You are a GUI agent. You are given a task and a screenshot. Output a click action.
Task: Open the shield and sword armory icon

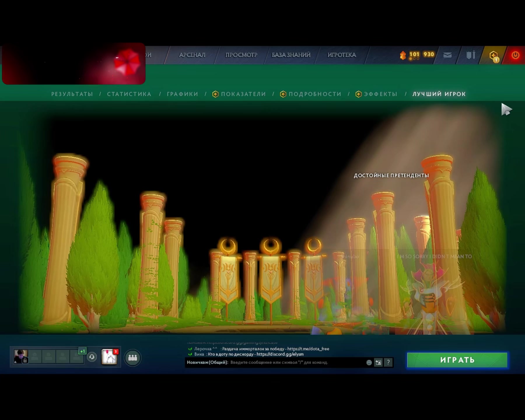[471, 55]
